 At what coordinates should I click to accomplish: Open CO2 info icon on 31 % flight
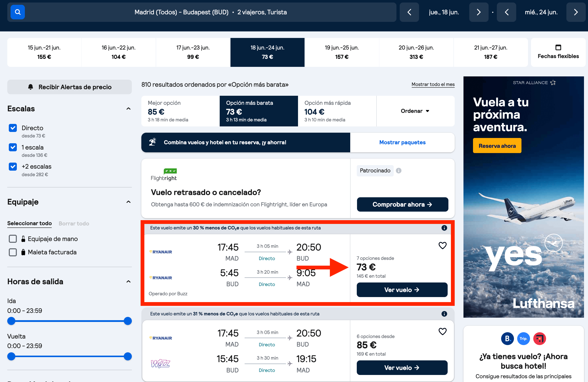[x=444, y=314]
